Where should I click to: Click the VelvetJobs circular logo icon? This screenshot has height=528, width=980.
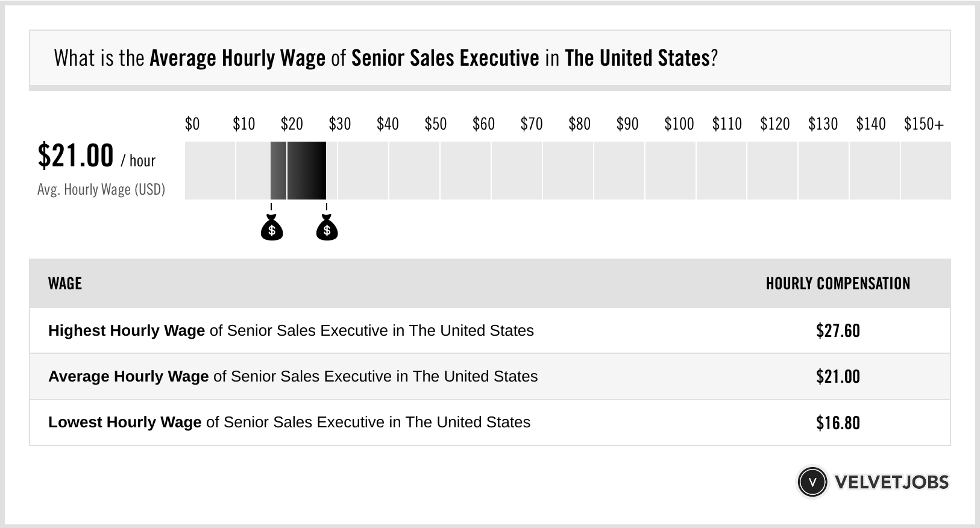tap(812, 482)
